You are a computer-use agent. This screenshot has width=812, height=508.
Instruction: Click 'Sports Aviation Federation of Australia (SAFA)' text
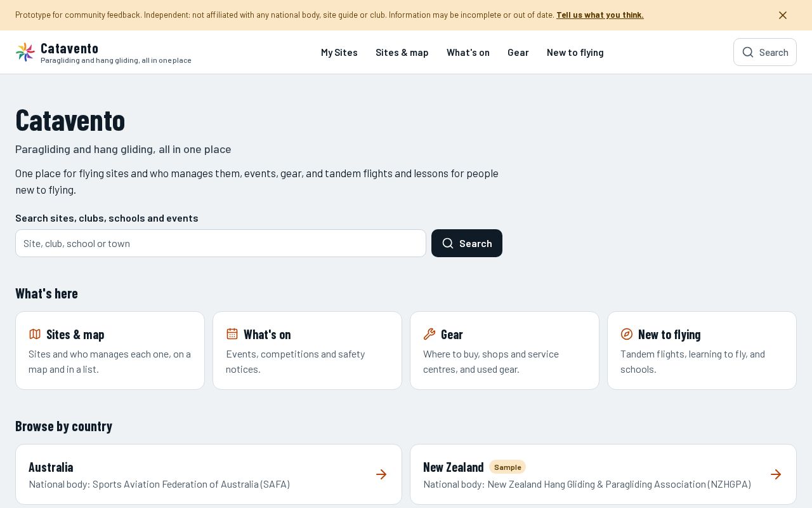click(x=191, y=484)
